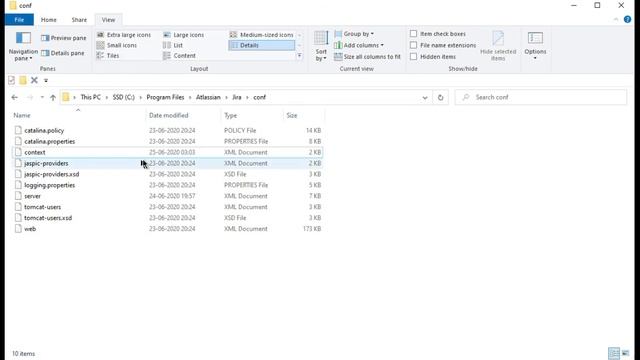Toggle the Details pane
The height and width of the screenshot is (360, 640).
tap(63, 53)
